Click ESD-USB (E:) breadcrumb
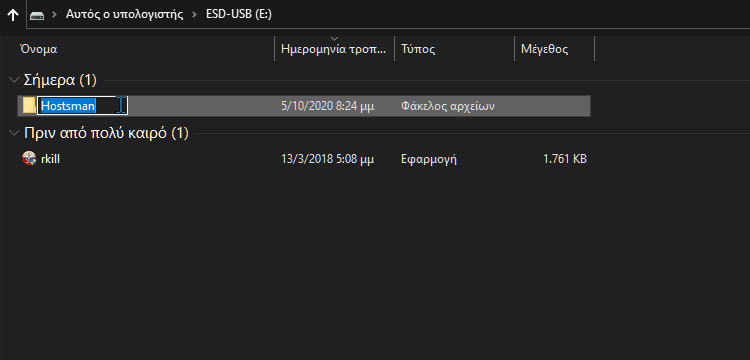 [239, 14]
